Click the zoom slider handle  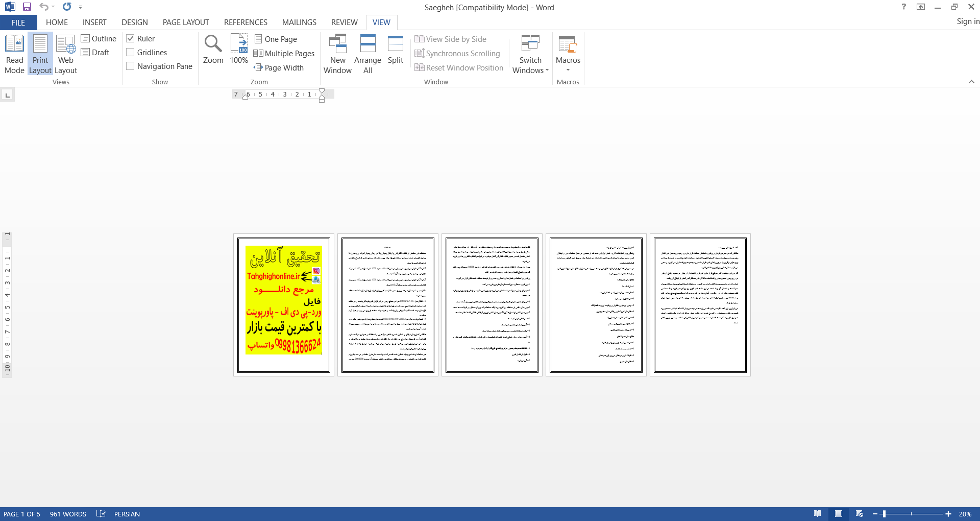[x=884, y=514]
